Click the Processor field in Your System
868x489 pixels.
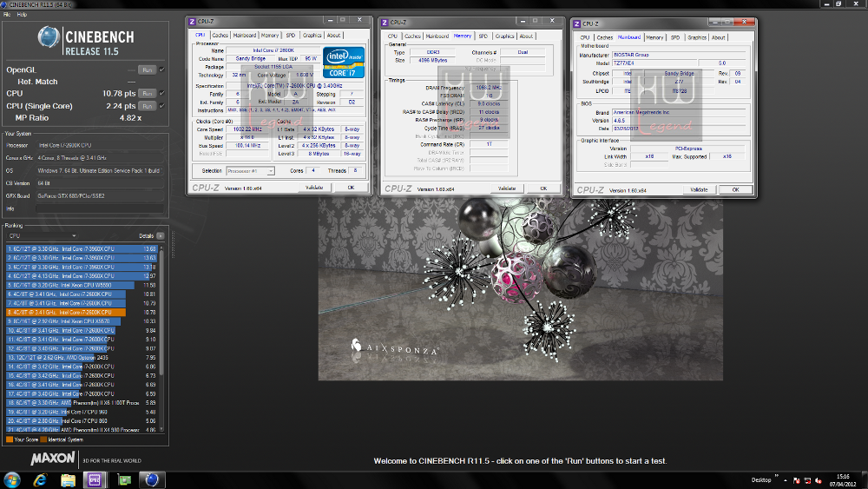coord(100,145)
